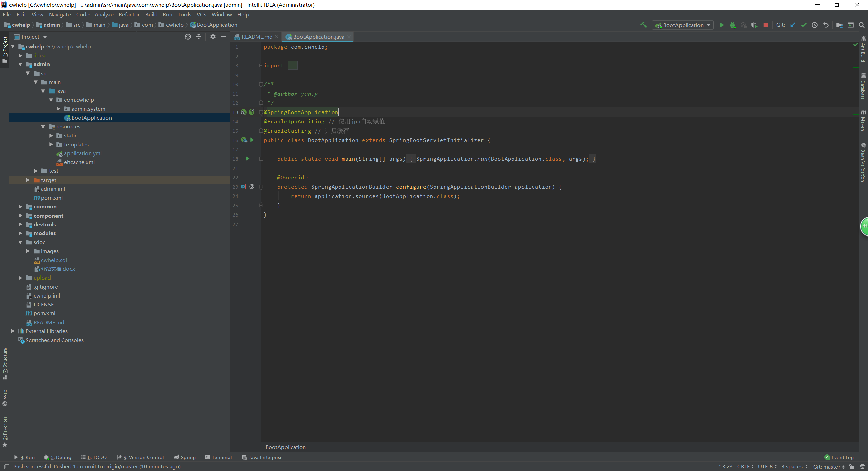Image resolution: width=868 pixels, height=471 pixels.
Task: Run BootApplication with the green play icon
Action: coord(722,25)
